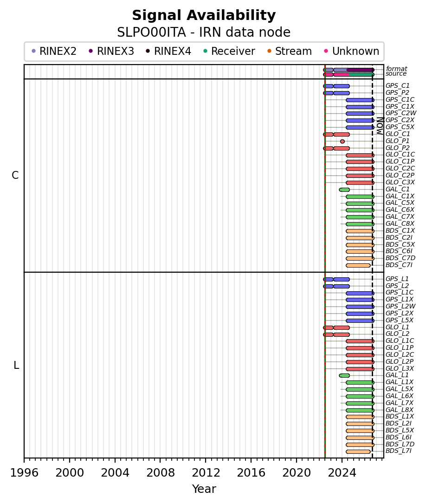The height and width of the screenshot is (504, 426).
Task: Click the BDS_L1X row label
Action: [400, 417]
